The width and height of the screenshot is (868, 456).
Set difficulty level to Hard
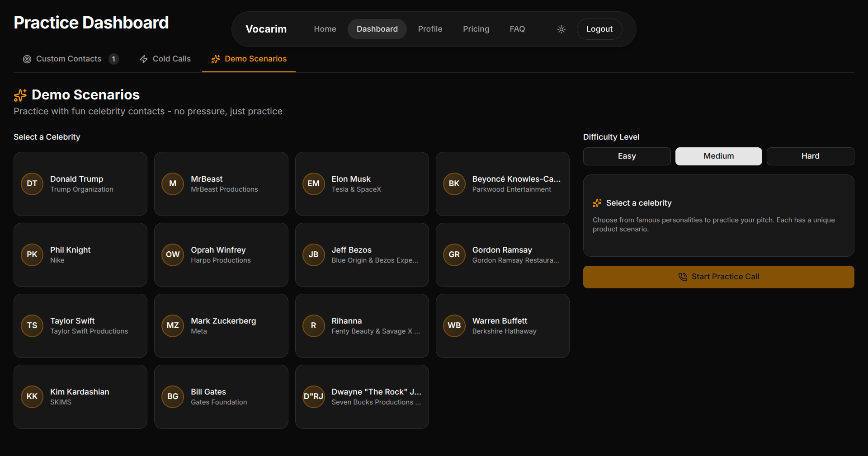pyautogui.click(x=811, y=156)
